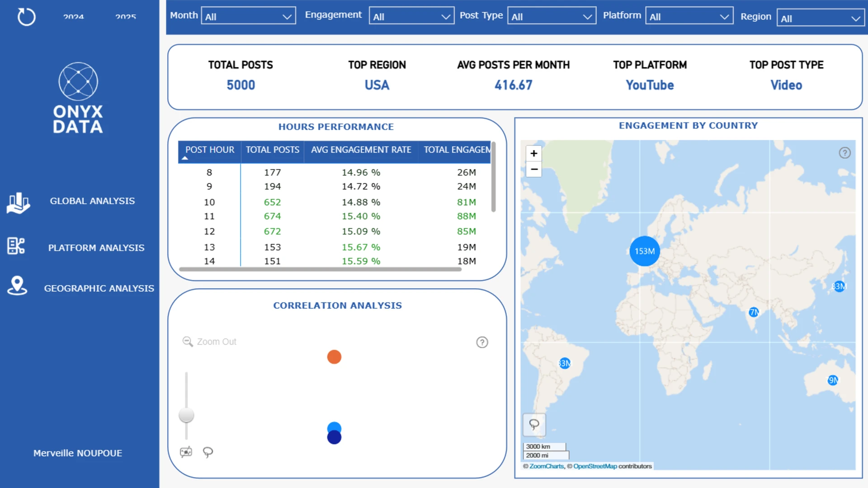Open the Month dropdown
Image resolution: width=868 pixels, height=488 pixels.
coord(248,17)
